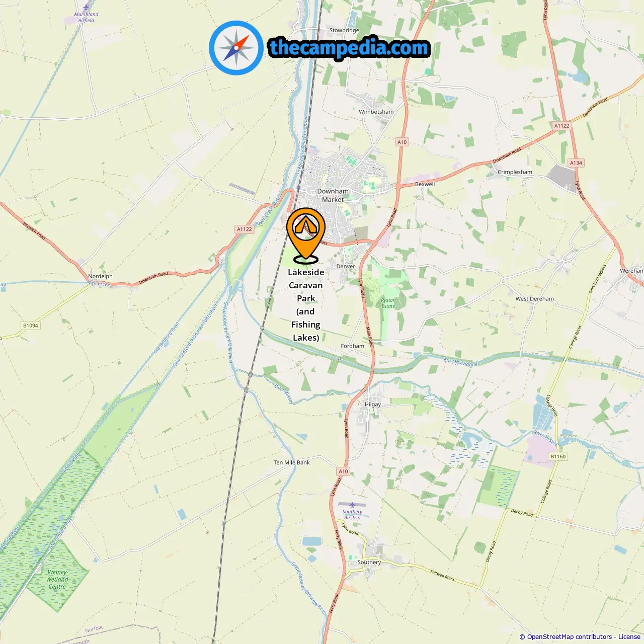Click the Lakeside Caravan Park label
The width and height of the screenshot is (644, 644).
tap(306, 305)
